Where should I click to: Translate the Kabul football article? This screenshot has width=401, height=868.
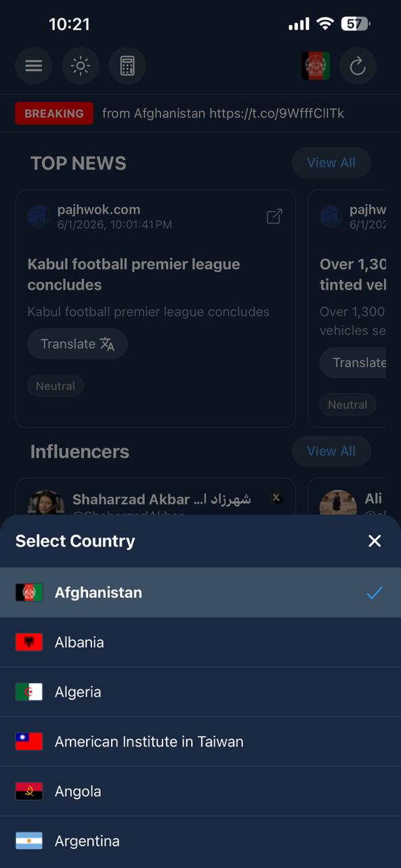coord(77,344)
